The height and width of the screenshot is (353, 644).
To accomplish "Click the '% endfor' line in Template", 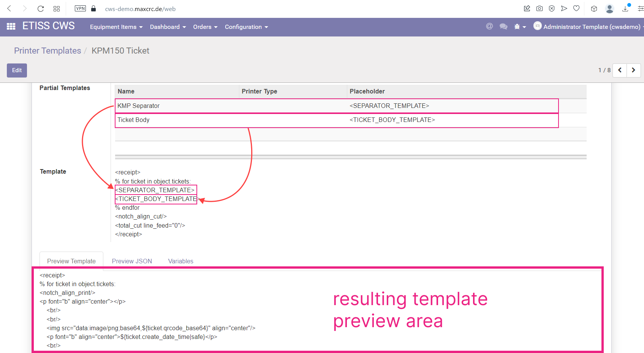I will [127, 208].
